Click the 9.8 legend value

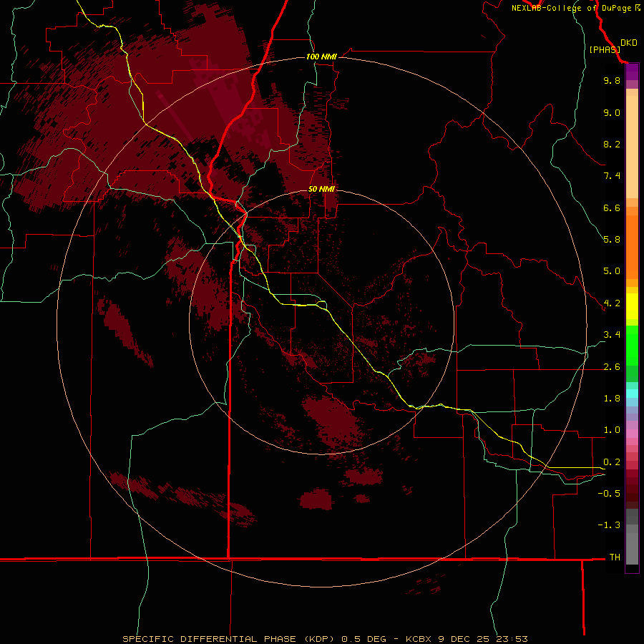point(612,80)
